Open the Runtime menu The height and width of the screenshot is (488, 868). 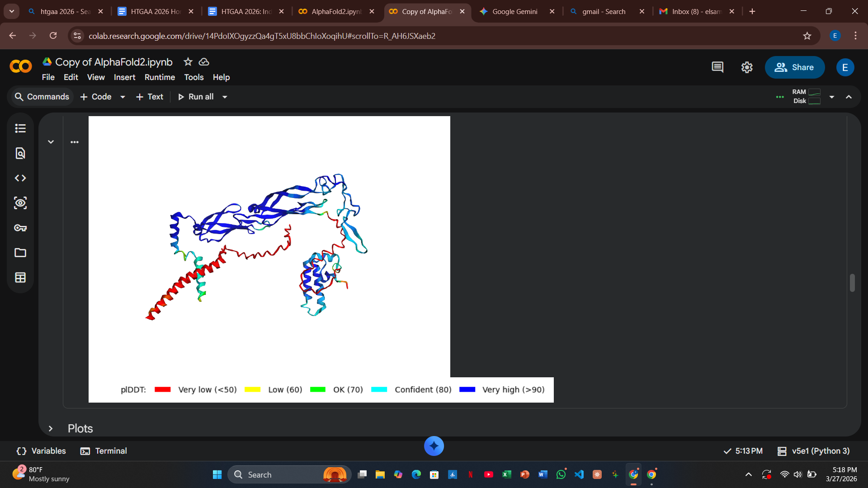[160, 77]
